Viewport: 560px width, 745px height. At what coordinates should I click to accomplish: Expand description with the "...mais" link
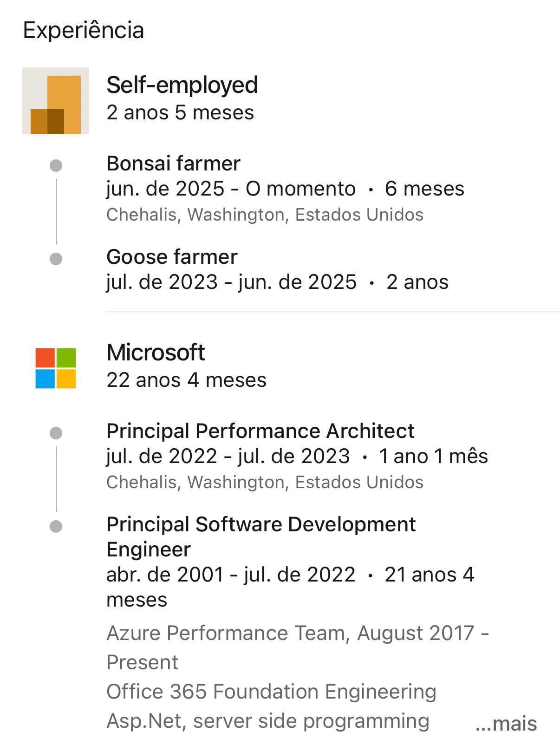506,723
